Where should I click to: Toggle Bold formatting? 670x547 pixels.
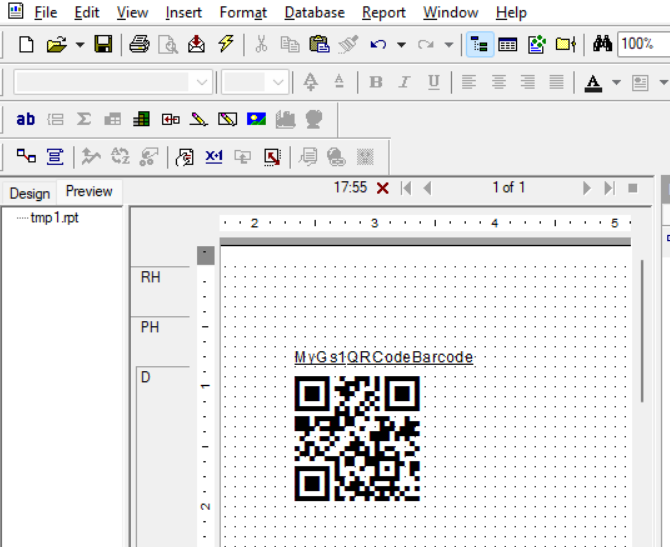coord(376,82)
